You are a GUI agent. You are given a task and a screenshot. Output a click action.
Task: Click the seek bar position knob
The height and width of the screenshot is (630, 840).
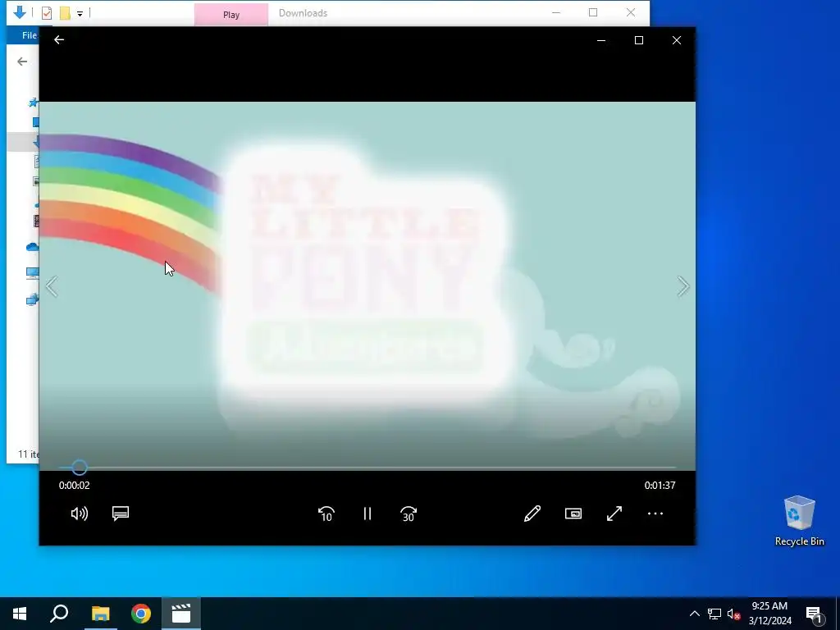(80, 468)
